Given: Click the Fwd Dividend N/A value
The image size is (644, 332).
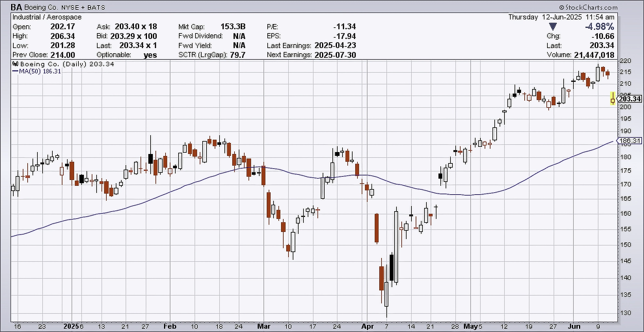Looking at the screenshot, I should pyautogui.click(x=239, y=36).
